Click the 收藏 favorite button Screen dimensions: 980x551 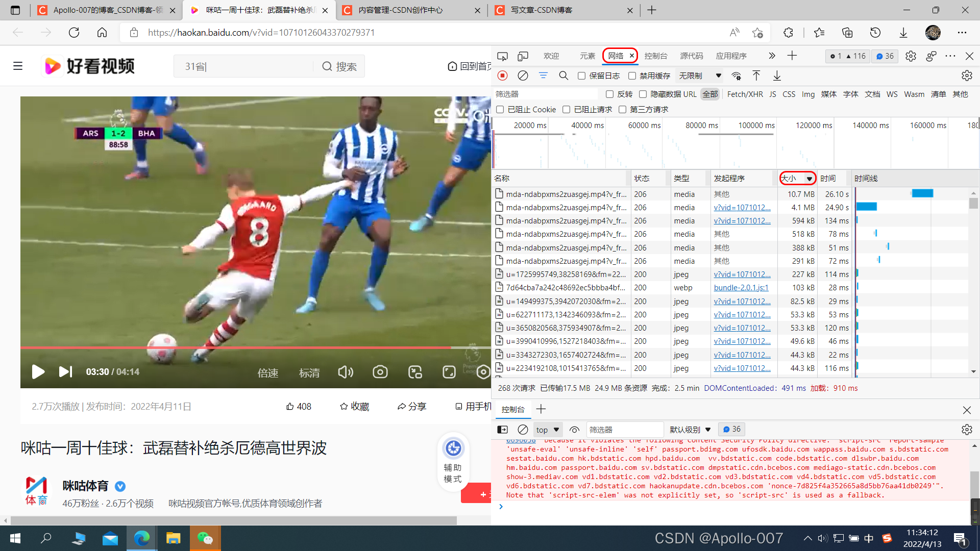click(x=354, y=406)
